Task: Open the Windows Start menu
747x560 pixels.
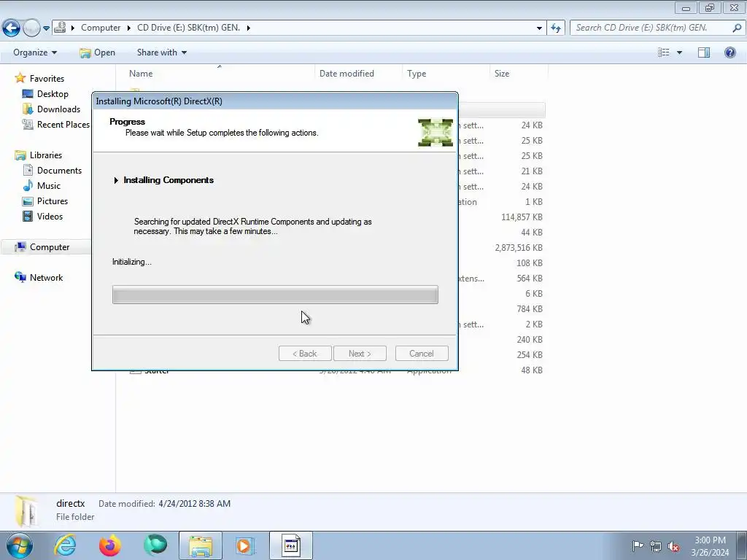Action: pos(20,545)
